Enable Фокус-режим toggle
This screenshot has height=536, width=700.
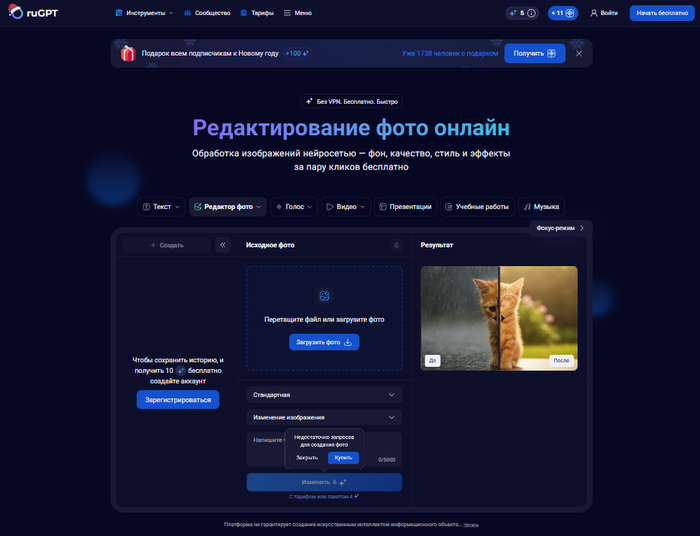click(560, 228)
